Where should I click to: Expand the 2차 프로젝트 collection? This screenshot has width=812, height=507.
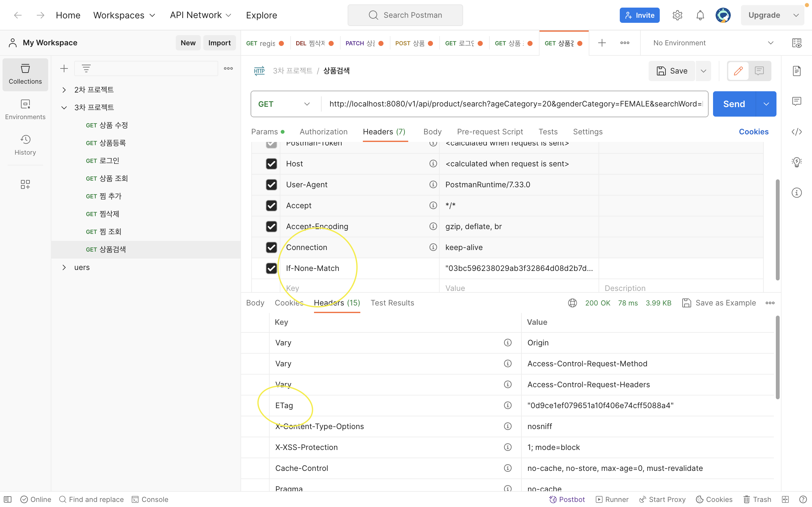64,90
